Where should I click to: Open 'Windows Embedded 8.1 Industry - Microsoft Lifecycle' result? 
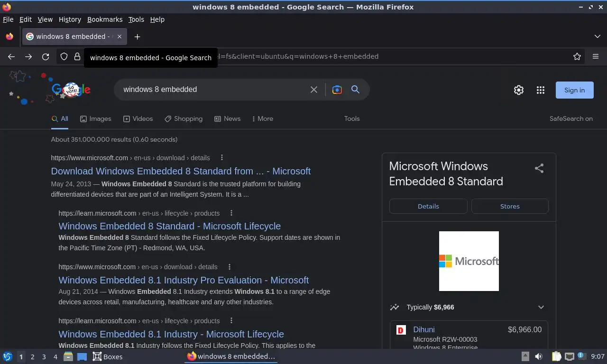pos(171,334)
